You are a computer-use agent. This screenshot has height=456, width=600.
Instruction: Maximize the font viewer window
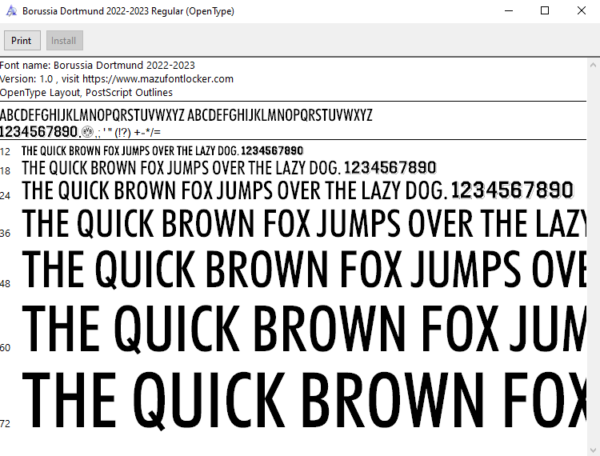click(x=545, y=11)
